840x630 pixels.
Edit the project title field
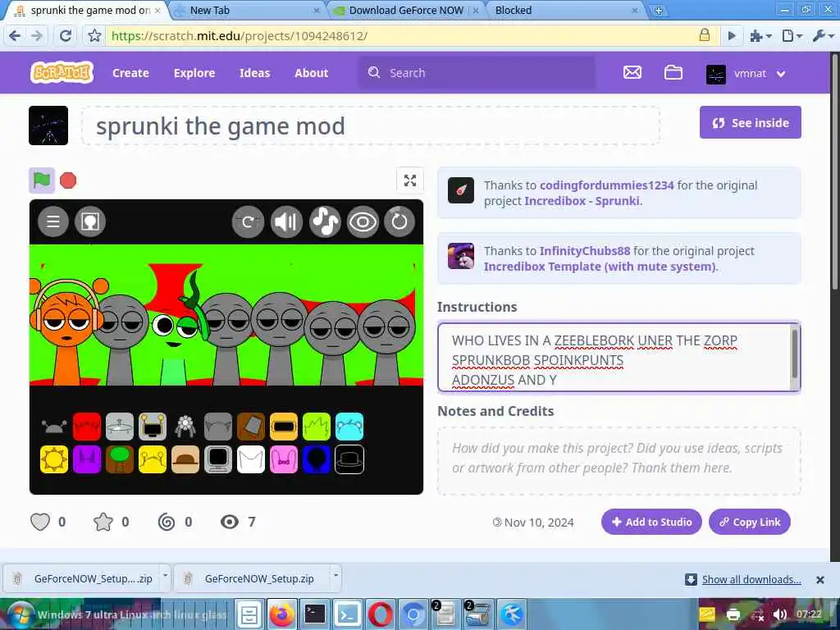tap(371, 126)
